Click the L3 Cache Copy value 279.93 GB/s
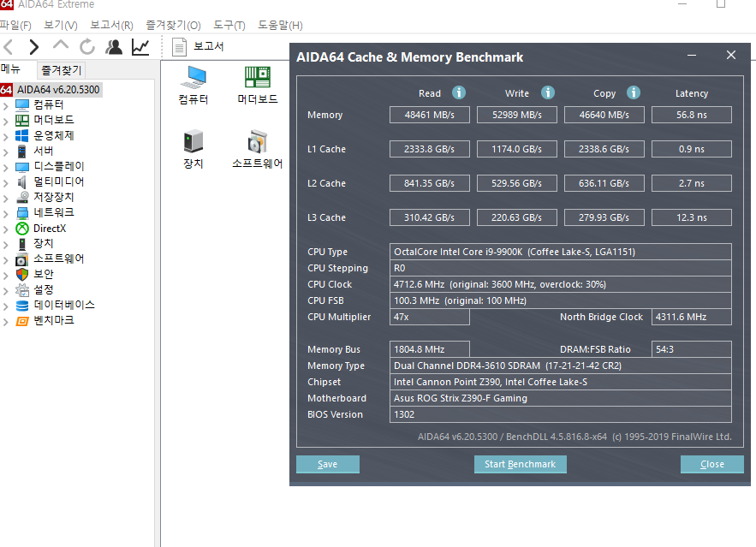 click(604, 217)
